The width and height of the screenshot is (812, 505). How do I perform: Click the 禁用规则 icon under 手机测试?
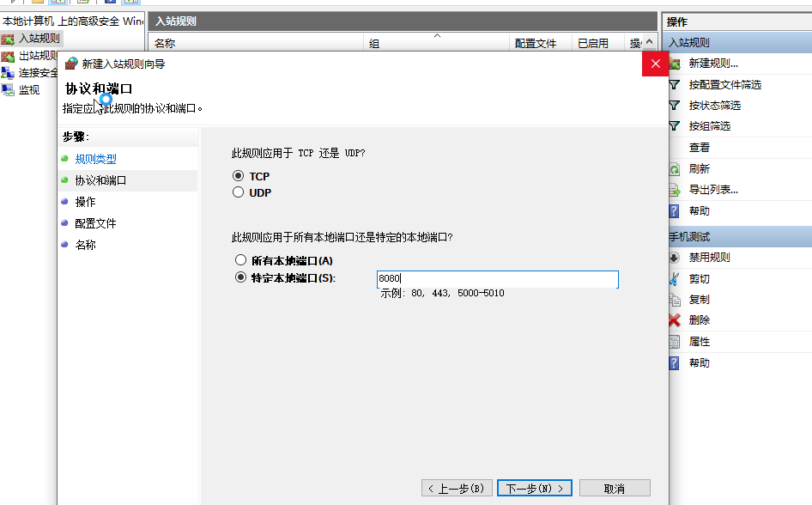tap(674, 257)
